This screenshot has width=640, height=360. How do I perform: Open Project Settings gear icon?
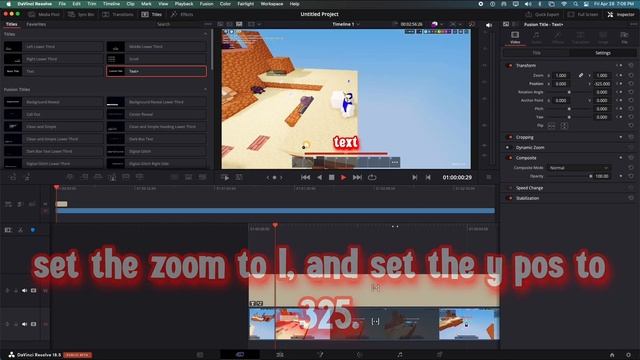(628, 355)
